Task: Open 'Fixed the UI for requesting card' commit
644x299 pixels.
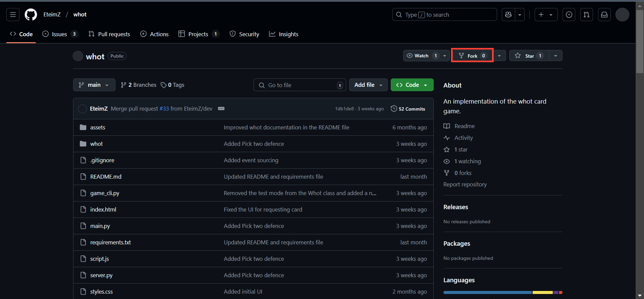Action: (263, 210)
